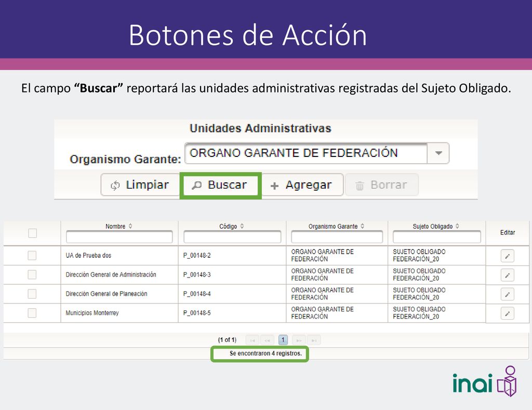Click the Se encontraron 4 registros text
Screen dimensions: 532x410
265,353
